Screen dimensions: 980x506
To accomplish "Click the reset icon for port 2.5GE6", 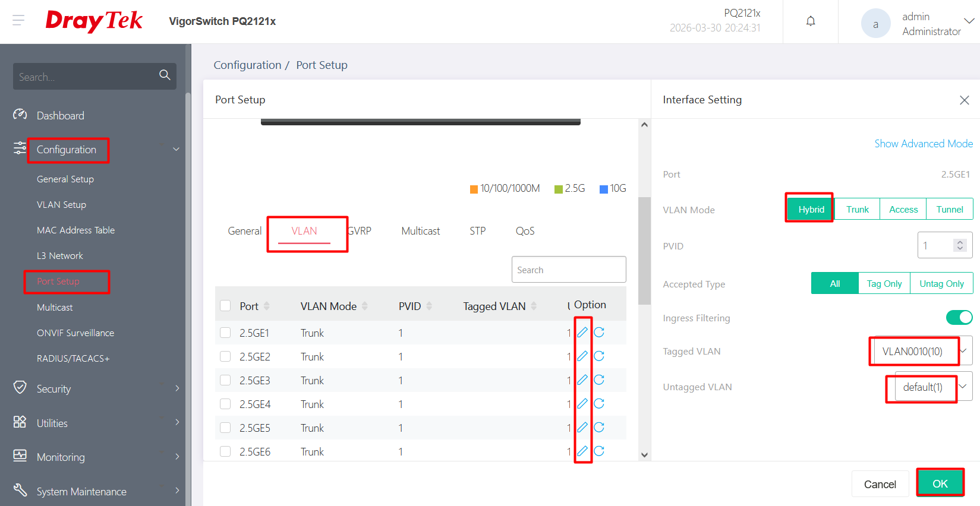I will [599, 451].
